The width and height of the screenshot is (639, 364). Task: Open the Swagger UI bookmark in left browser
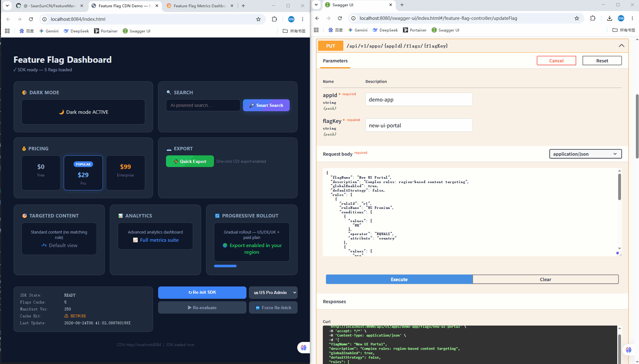137,31
